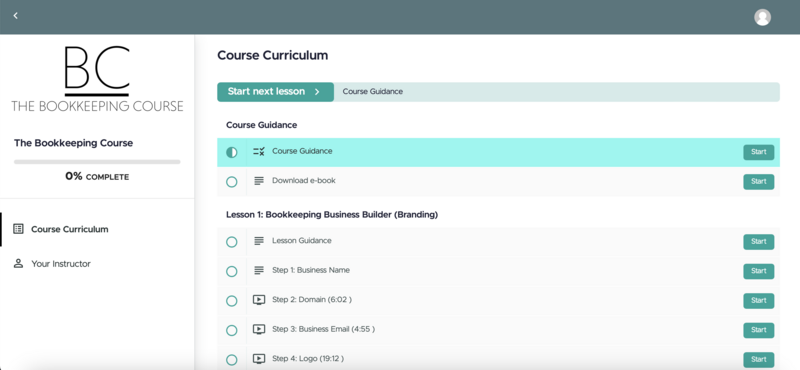This screenshot has width=800, height=370.
Task: Click the Course Curriculum page heading
Action: click(x=272, y=56)
